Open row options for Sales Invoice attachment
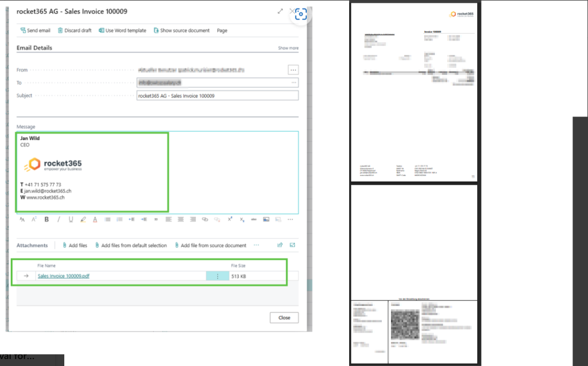 pyautogui.click(x=217, y=276)
